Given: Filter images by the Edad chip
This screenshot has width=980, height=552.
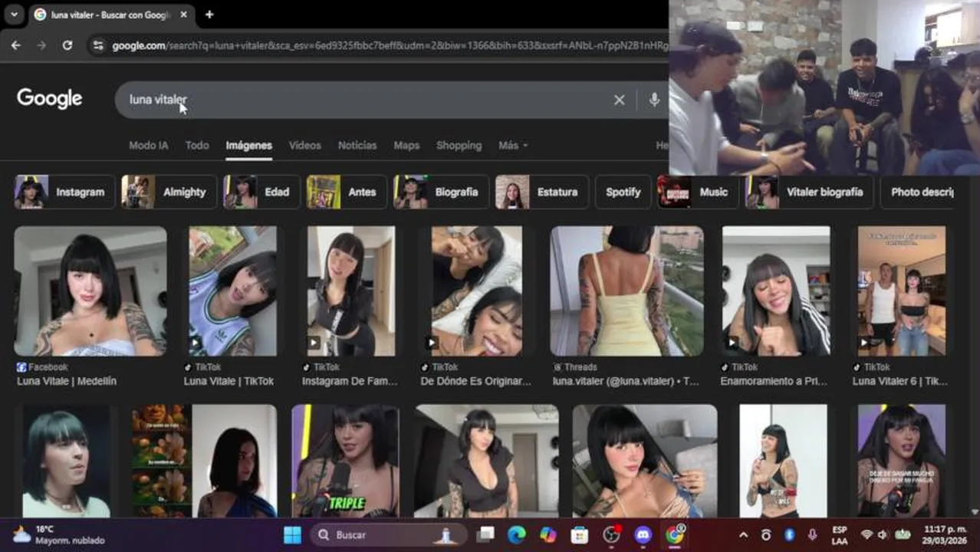Looking at the screenshot, I should click(x=261, y=192).
